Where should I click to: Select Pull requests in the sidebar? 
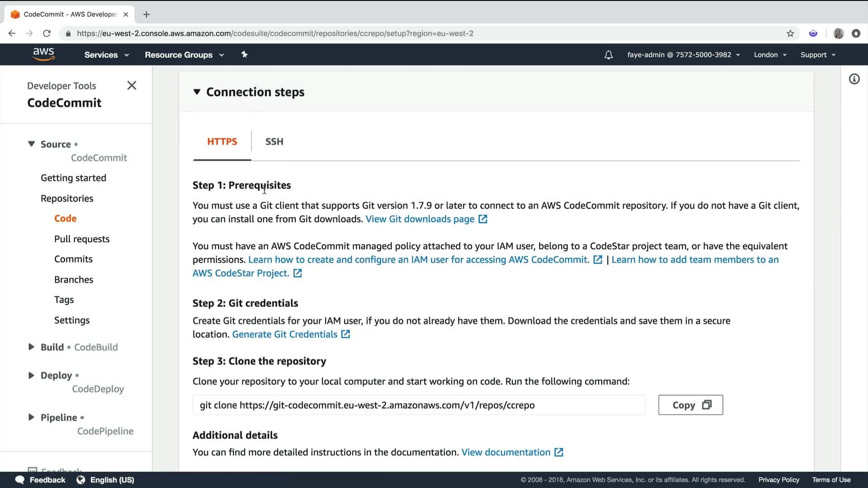click(82, 239)
